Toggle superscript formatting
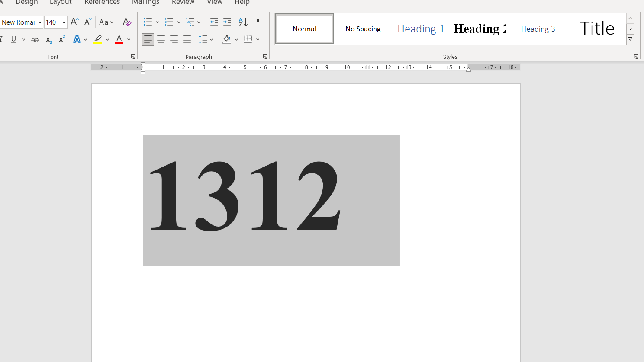 (61, 39)
